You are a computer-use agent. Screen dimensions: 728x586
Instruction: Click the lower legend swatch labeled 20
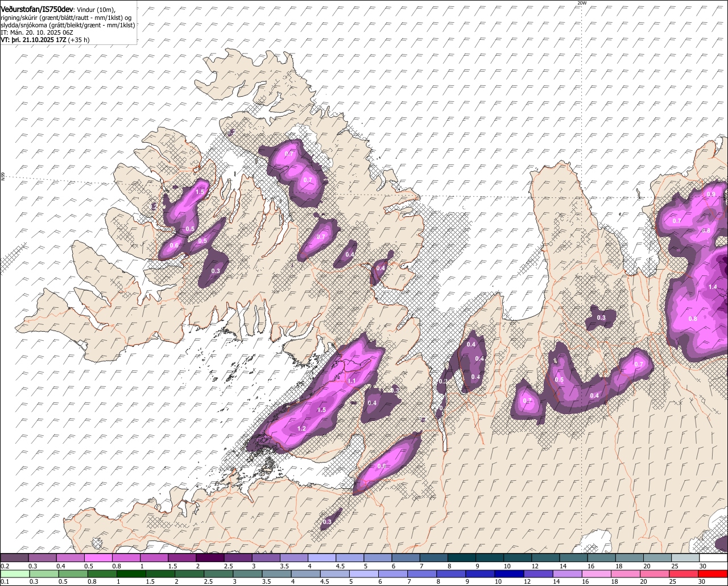click(655, 574)
